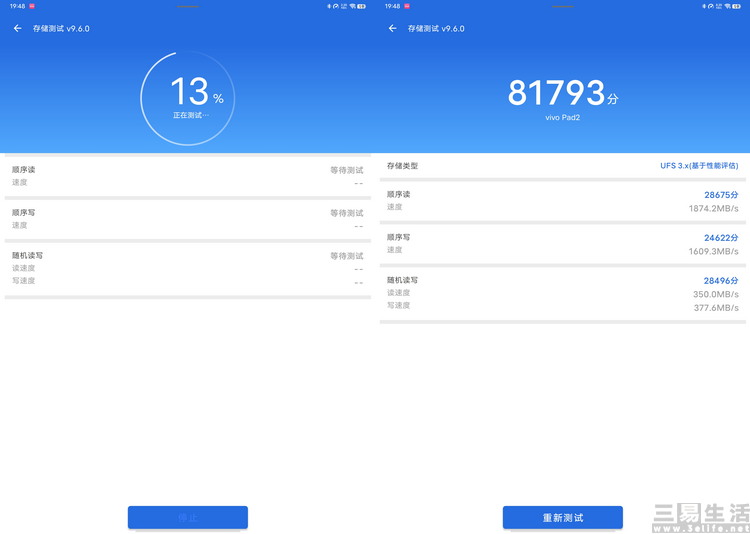This screenshot has height=534, width=750.
Task: Tap 等待测试 status in left 随机读写 row
Action: tap(347, 256)
